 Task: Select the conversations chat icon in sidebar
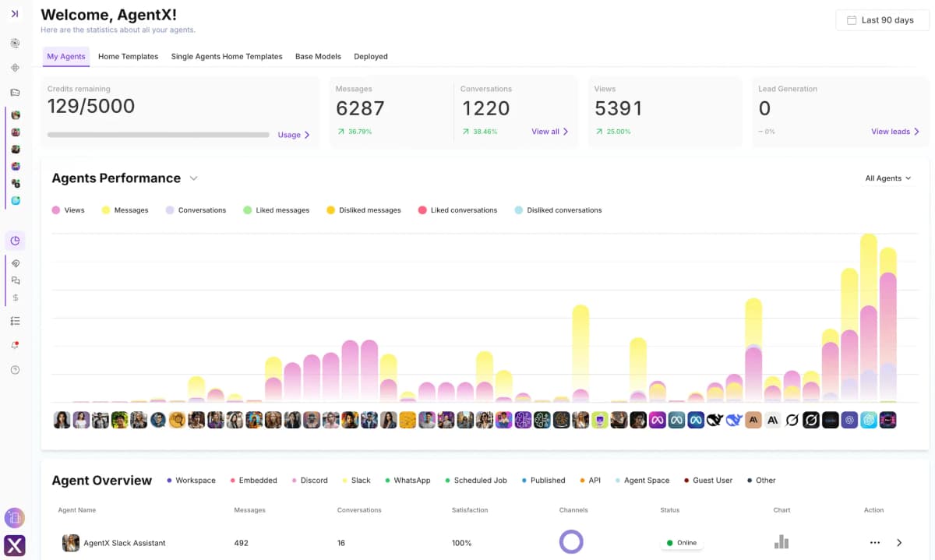coord(15,280)
